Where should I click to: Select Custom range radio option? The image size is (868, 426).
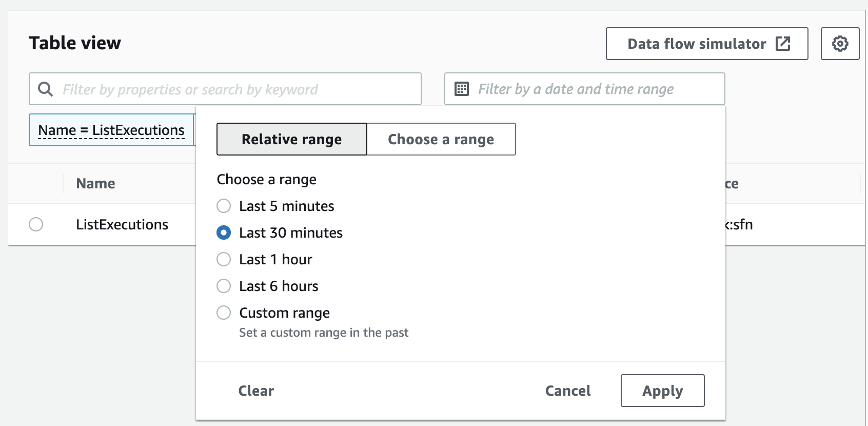click(x=224, y=313)
